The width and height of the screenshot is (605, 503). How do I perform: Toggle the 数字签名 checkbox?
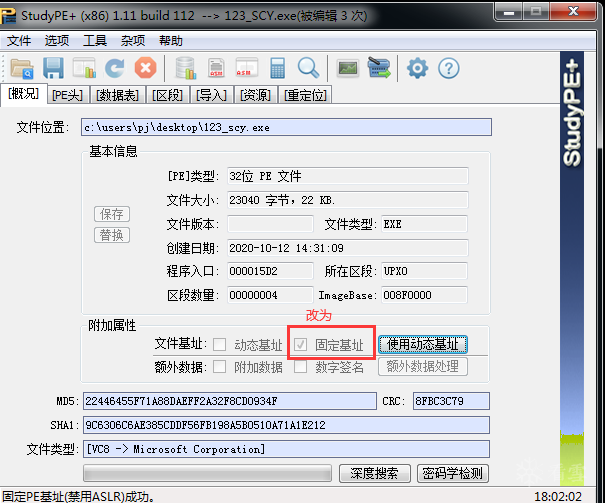coord(301,366)
